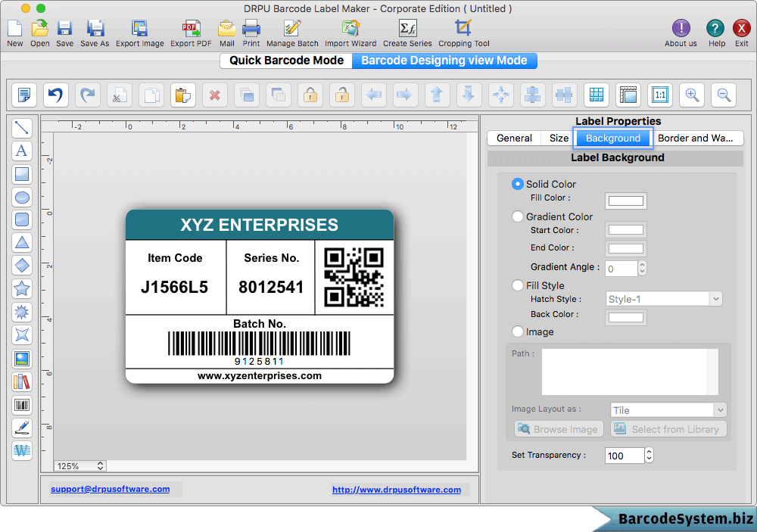The height and width of the screenshot is (532, 757).
Task: Select the Solid Color radio button
Action: pos(517,184)
